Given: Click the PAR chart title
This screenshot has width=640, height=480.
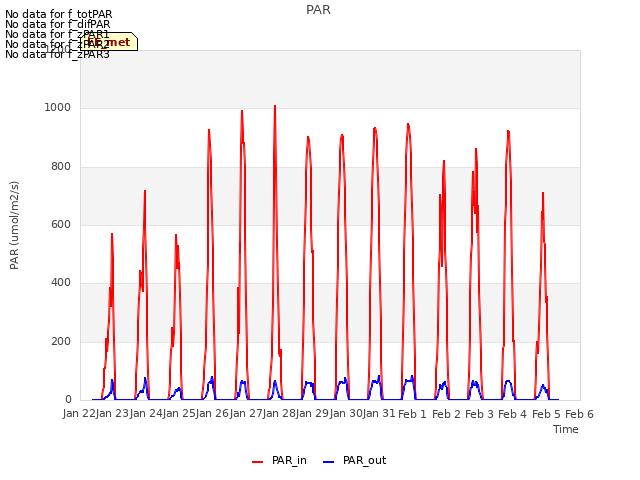Looking at the screenshot, I should 318,10.
